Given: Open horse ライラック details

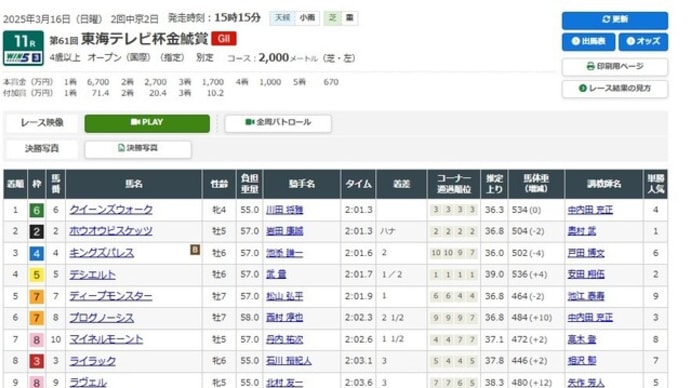Looking at the screenshot, I should (92, 361).
